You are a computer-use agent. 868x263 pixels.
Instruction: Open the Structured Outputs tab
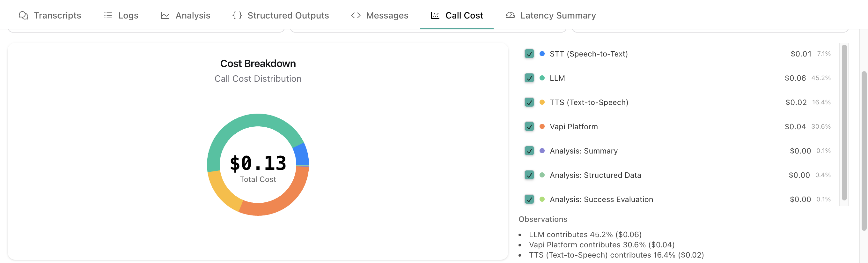288,16
